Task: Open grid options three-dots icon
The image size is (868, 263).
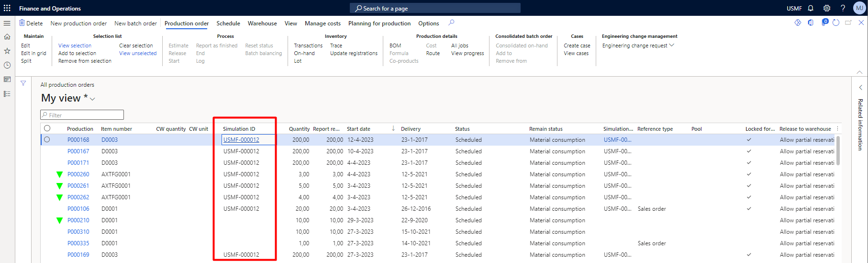Action: tap(837, 128)
